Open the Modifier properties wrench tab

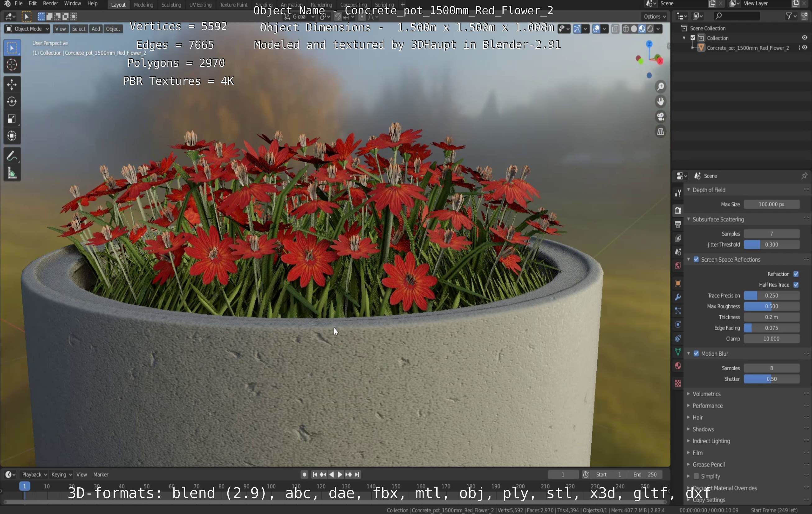pos(678,297)
